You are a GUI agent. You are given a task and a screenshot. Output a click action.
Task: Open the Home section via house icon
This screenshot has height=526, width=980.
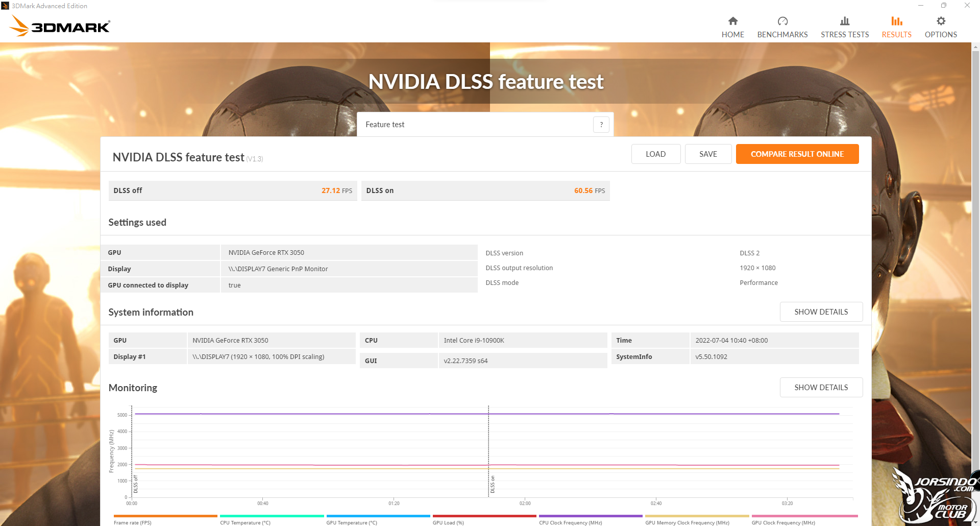pos(733,21)
